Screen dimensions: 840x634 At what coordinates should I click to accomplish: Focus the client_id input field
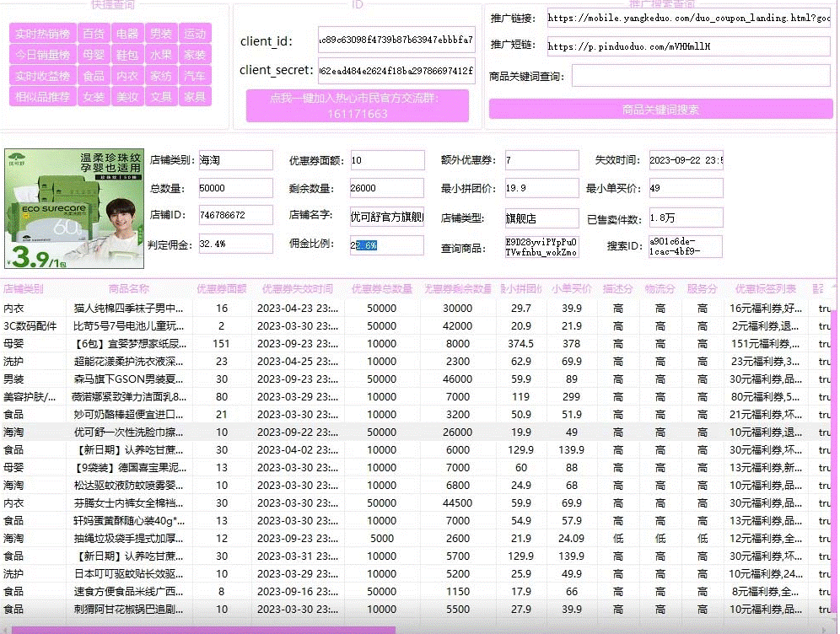tap(396, 40)
